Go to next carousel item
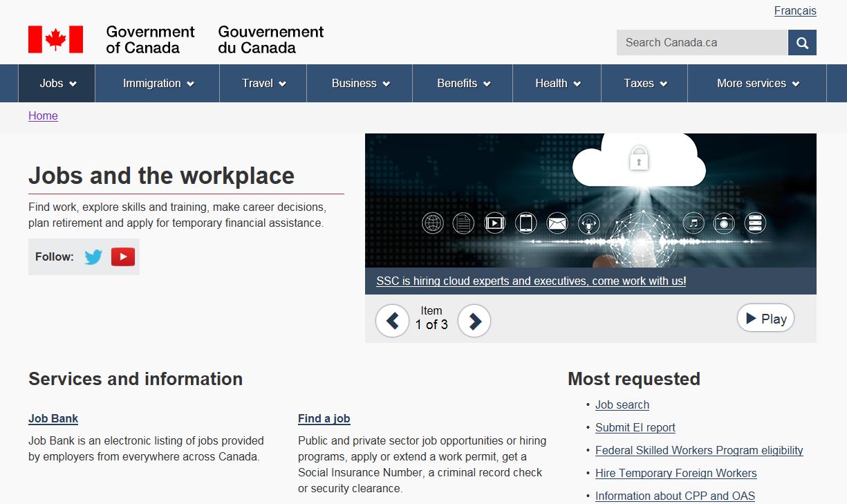This screenshot has width=847, height=504. click(474, 321)
